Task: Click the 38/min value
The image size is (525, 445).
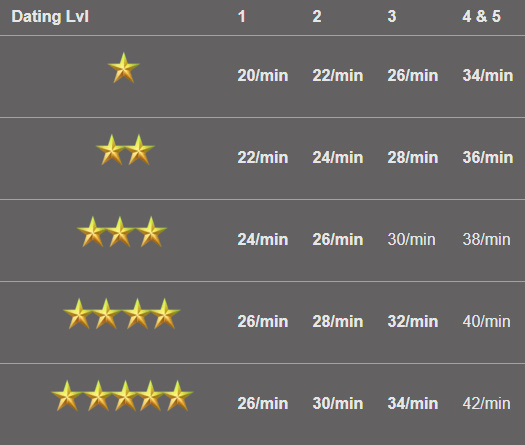Action: coord(486,239)
